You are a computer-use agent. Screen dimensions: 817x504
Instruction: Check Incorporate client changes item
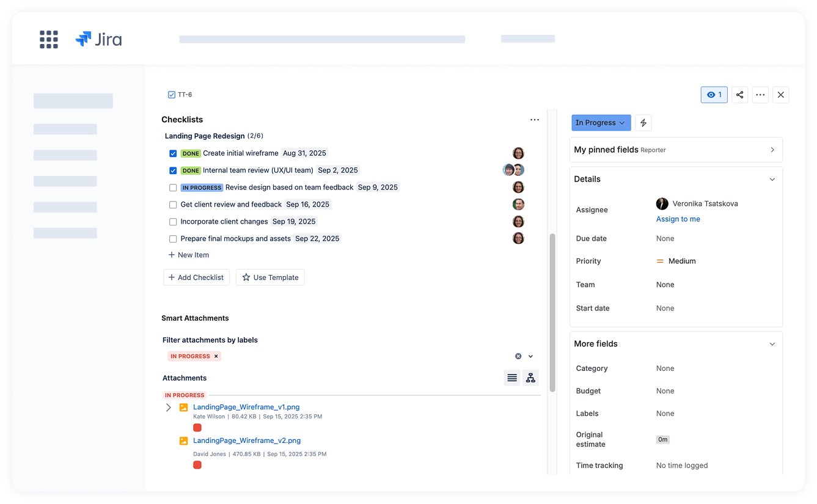point(173,222)
